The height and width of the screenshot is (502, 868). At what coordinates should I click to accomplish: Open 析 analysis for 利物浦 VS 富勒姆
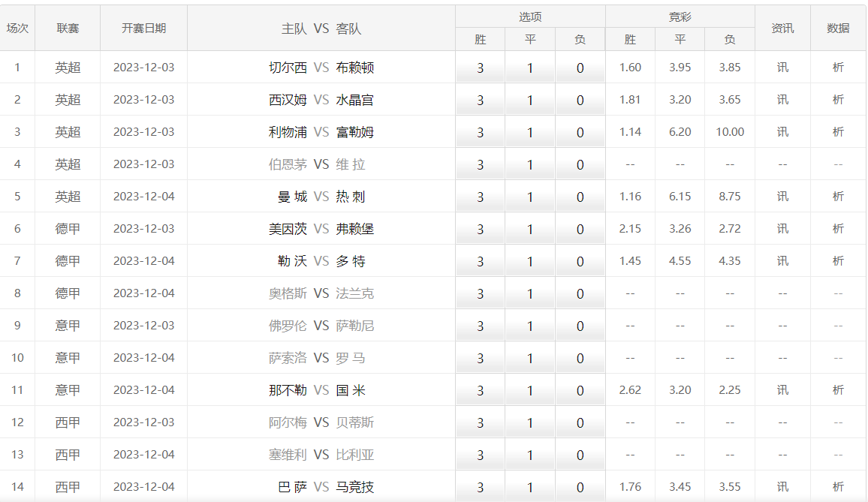[838, 132]
